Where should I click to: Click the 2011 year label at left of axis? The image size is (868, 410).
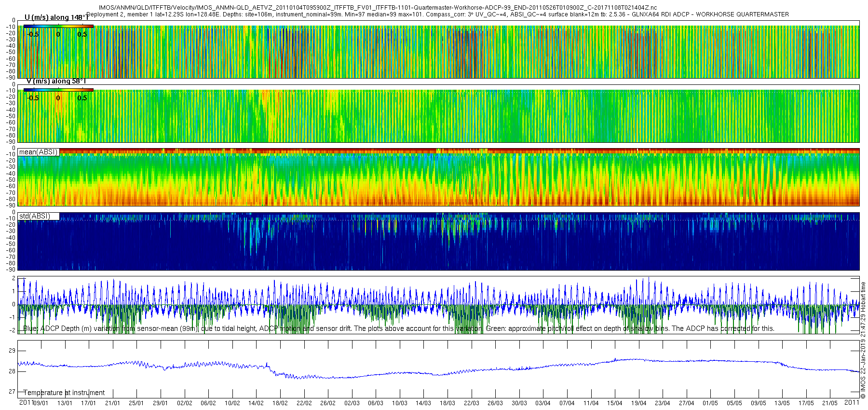click(26, 402)
